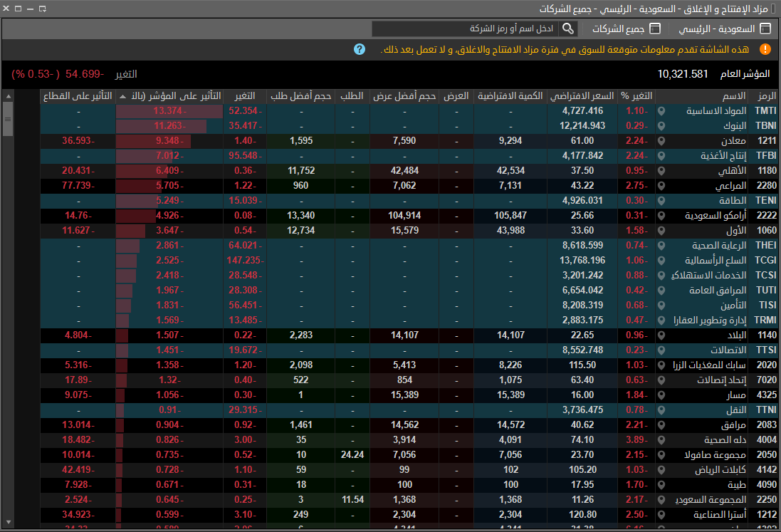Click the orange warning info icon
The height and width of the screenshot is (532, 781).
pyautogui.click(x=765, y=49)
